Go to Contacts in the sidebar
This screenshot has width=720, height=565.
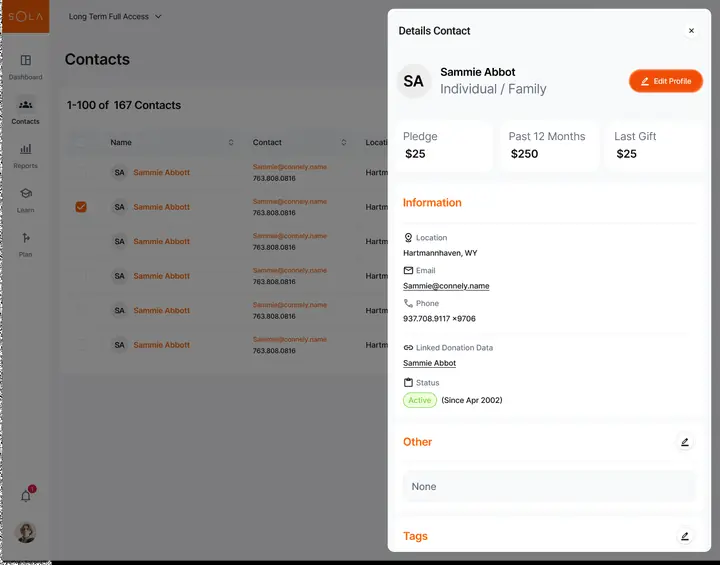pyautogui.click(x=26, y=111)
